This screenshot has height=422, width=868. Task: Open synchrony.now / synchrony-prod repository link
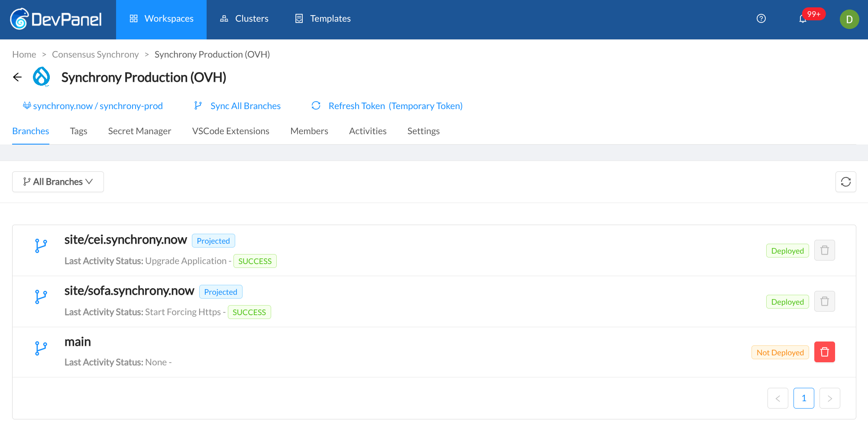pyautogui.click(x=98, y=106)
